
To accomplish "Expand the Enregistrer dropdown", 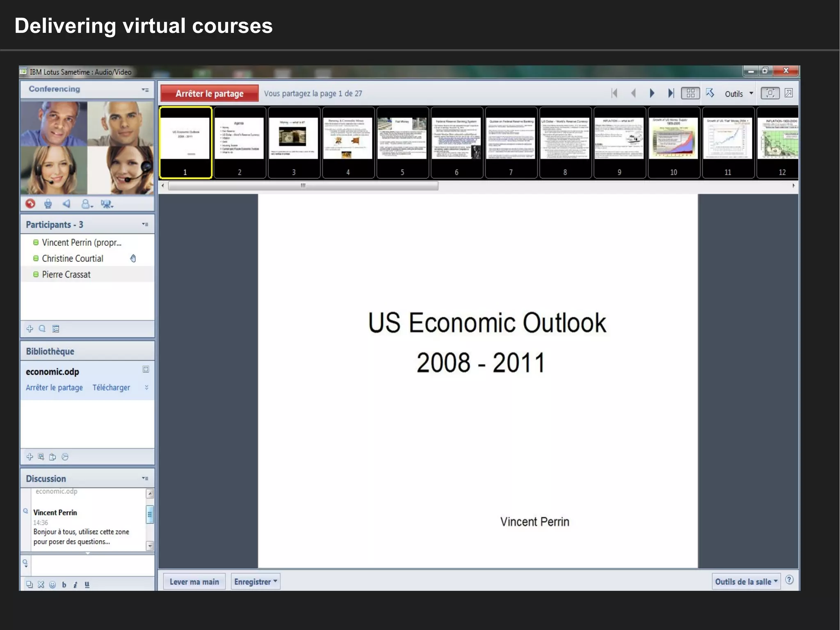I will (256, 582).
